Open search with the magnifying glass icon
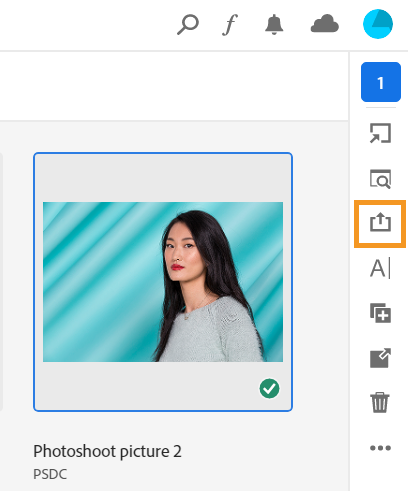Screen dimensions: 408x491 coord(188,24)
